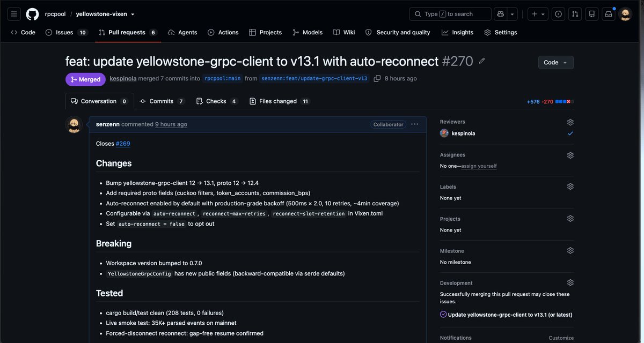Open comment options three-dot menu
Image resolution: width=644 pixels, height=343 pixels.
(x=414, y=124)
